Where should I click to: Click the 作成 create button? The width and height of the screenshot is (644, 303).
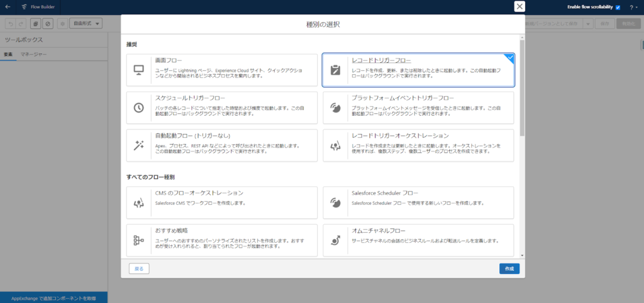click(x=509, y=268)
